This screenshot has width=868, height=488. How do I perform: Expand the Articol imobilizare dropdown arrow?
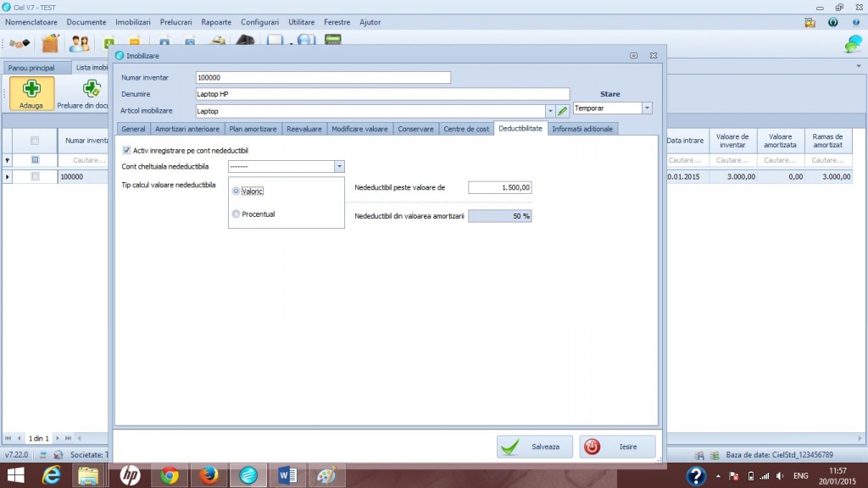[x=550, y=111]
